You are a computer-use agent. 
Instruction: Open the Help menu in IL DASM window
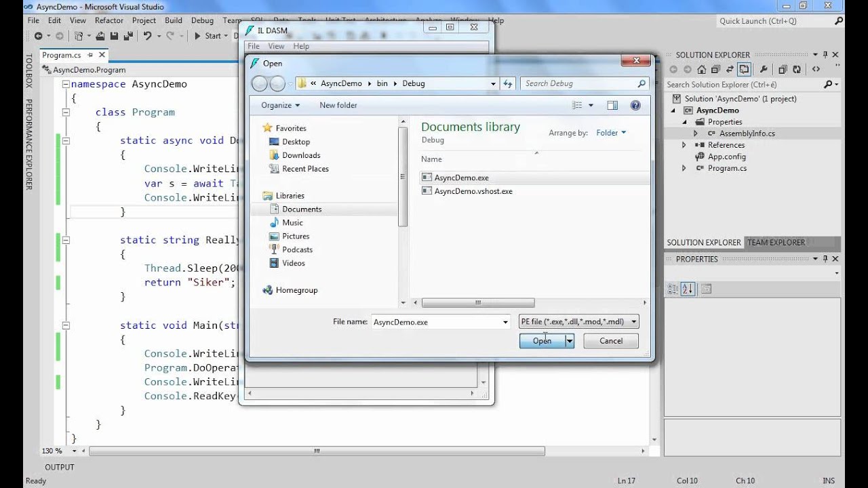pos(301,46)
